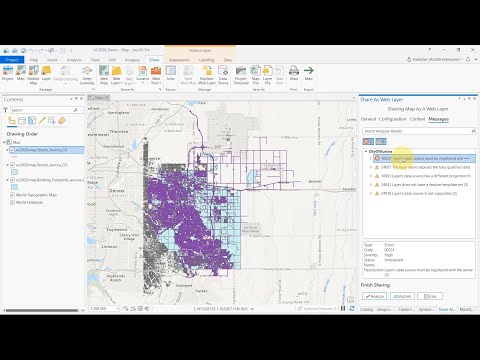The image size is (480, 360).
Task: Click the Parcels layer symbol swatch
Action: pos(14,172)
